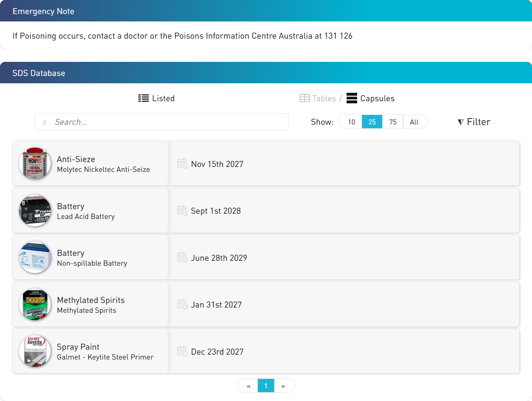This screenshot has width=532, height=401.
Task: Click the Listed view list icon
Action: coord(143,98)
